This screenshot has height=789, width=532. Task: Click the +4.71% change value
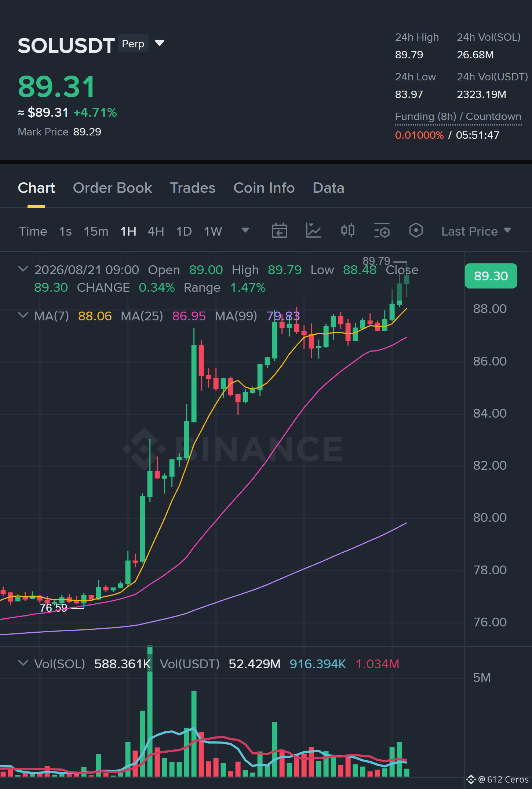95,112
